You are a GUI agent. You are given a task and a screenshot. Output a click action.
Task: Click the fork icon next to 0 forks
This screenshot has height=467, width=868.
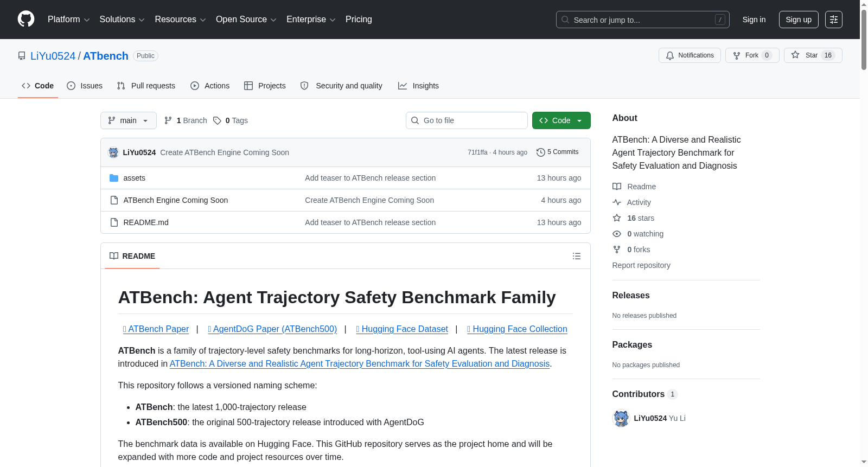click(x=617, y=250)
